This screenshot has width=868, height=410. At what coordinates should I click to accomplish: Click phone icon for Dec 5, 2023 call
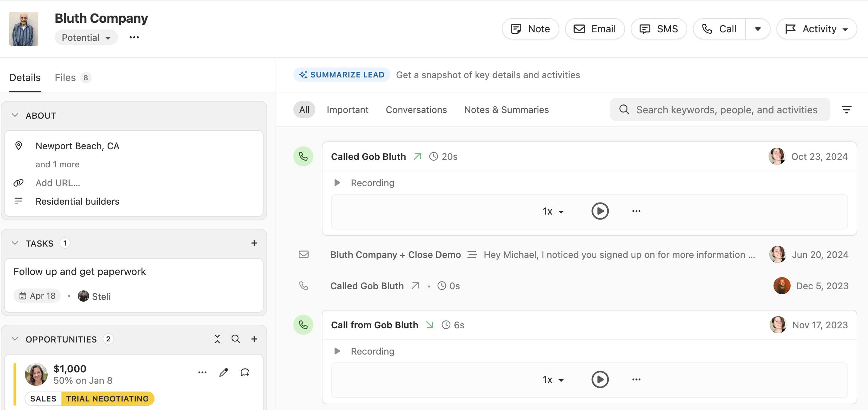[304, 286]
